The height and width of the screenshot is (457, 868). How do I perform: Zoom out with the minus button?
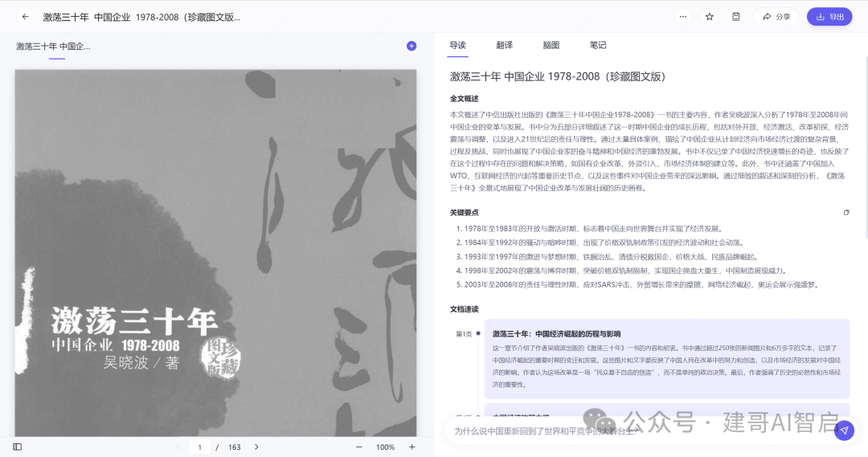358,447
